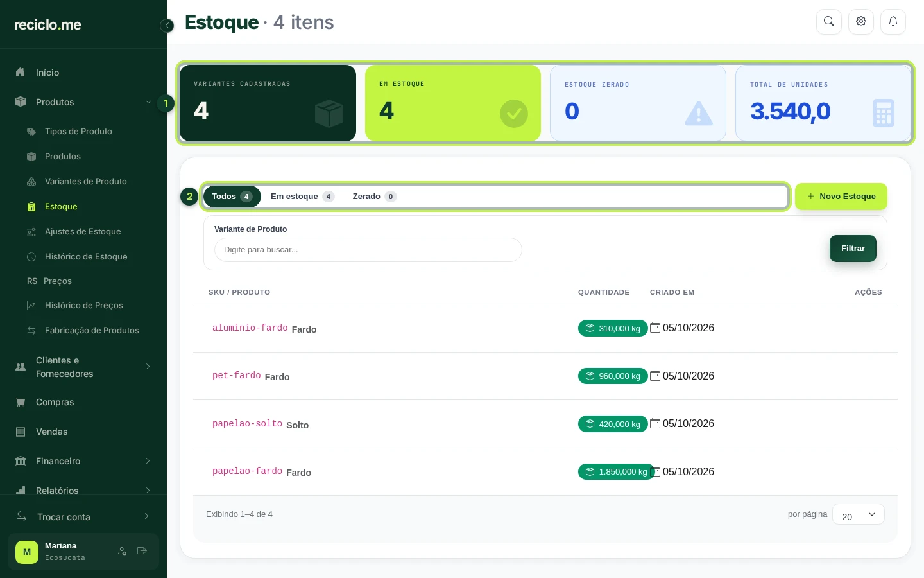Expand Clientes e Fornecedores submenu

(148, 367)
